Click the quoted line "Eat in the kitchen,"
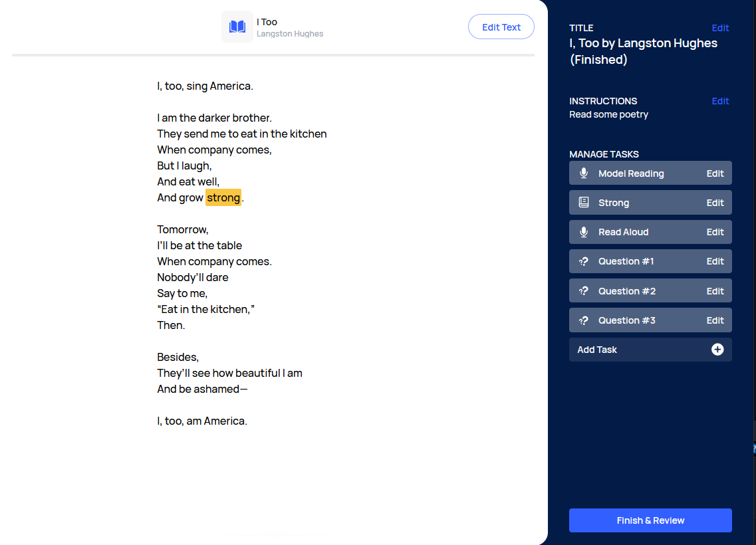 tap(206, 309)
